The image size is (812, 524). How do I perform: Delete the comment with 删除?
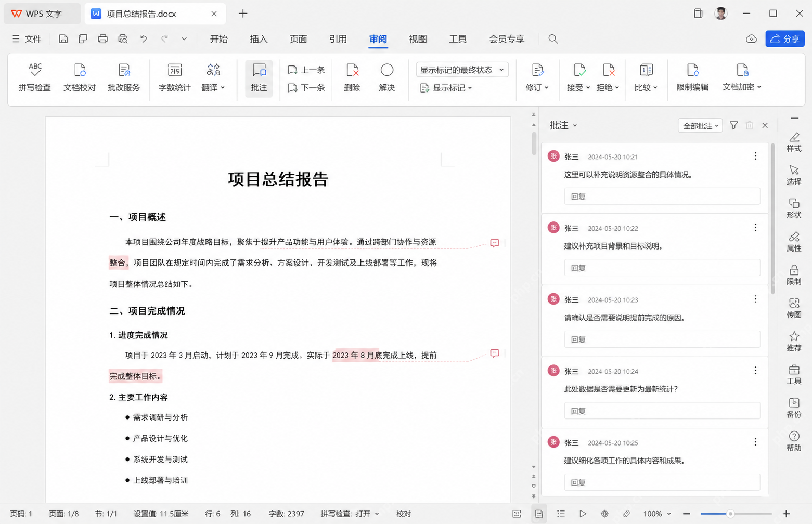pyautogui.click(x=352, y=77)
